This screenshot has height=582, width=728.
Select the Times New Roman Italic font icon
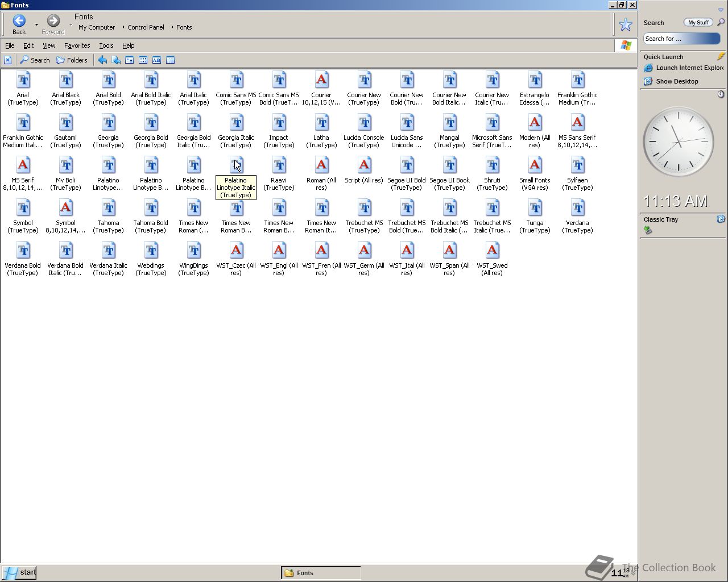[x=321, y=209]
